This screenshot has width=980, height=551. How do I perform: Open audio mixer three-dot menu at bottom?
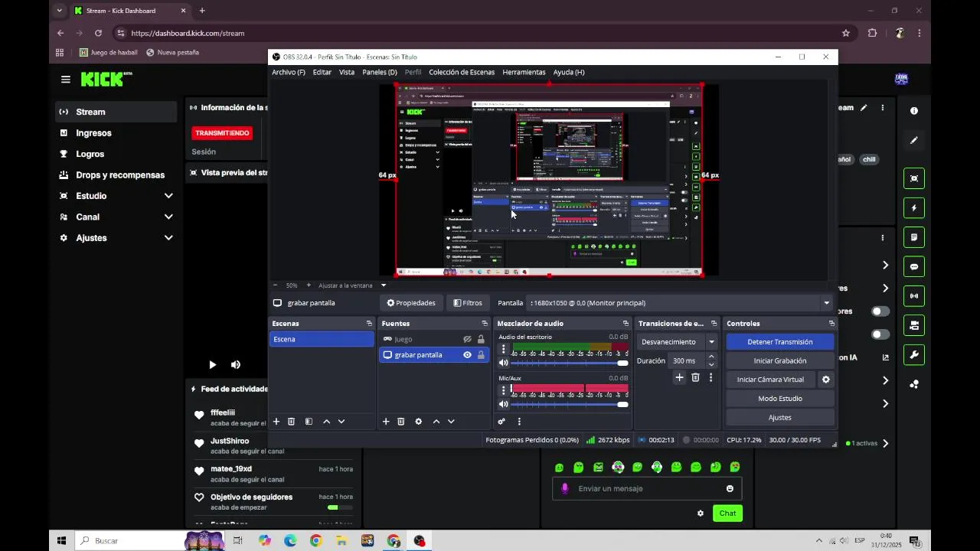point(519,422)
